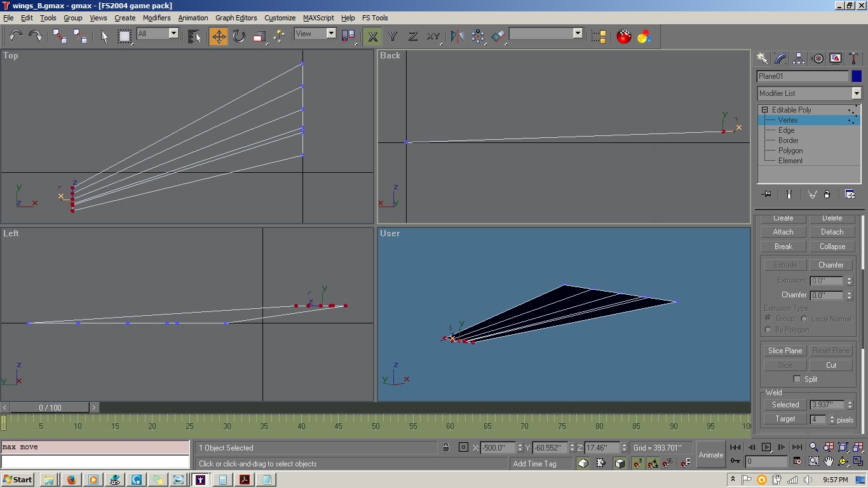Activate the Select and Move tool
Viewport: 868px width, 488px height.
219,36
